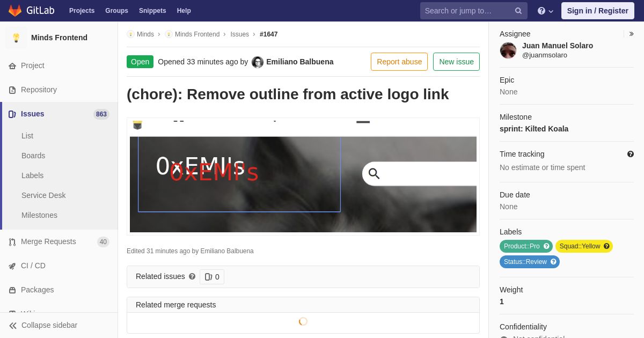
Task: Click the Report abuse button
Action: coord(399,62)
